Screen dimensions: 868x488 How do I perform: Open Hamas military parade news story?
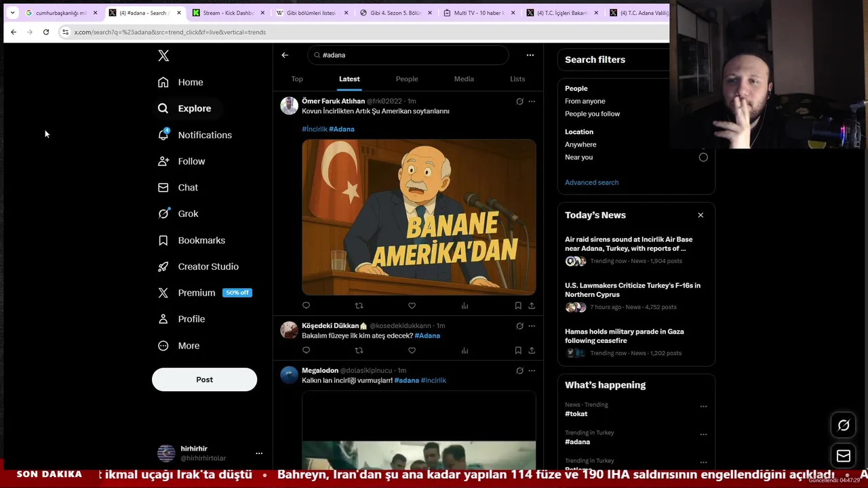click(635, 342)
